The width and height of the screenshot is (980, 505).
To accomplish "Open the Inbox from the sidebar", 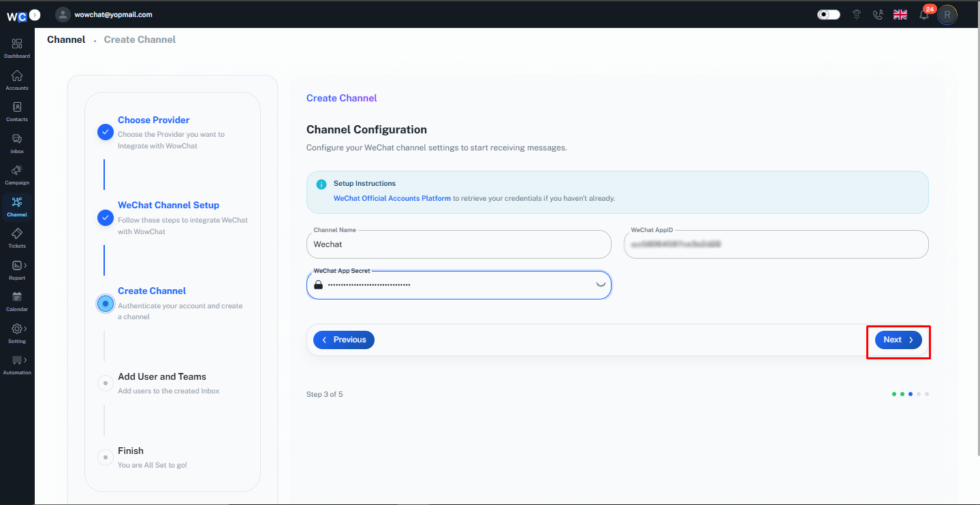I will click(x=17, y=143).
